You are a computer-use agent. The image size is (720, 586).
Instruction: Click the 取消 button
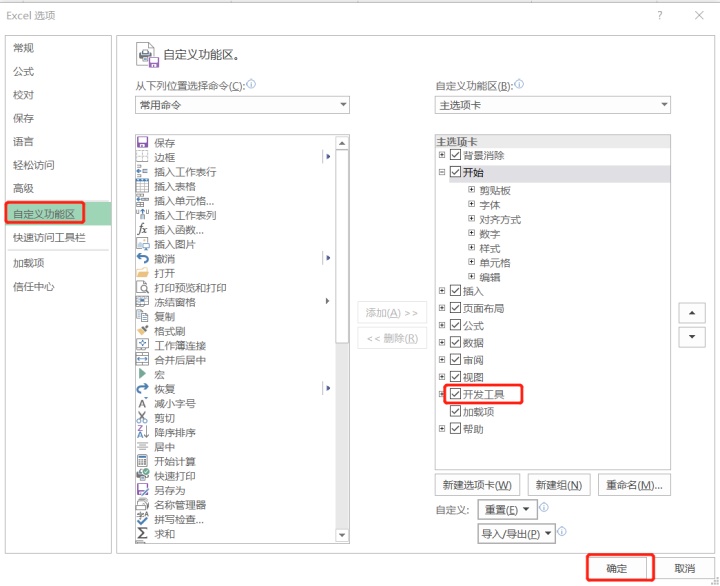coord(685,568)
